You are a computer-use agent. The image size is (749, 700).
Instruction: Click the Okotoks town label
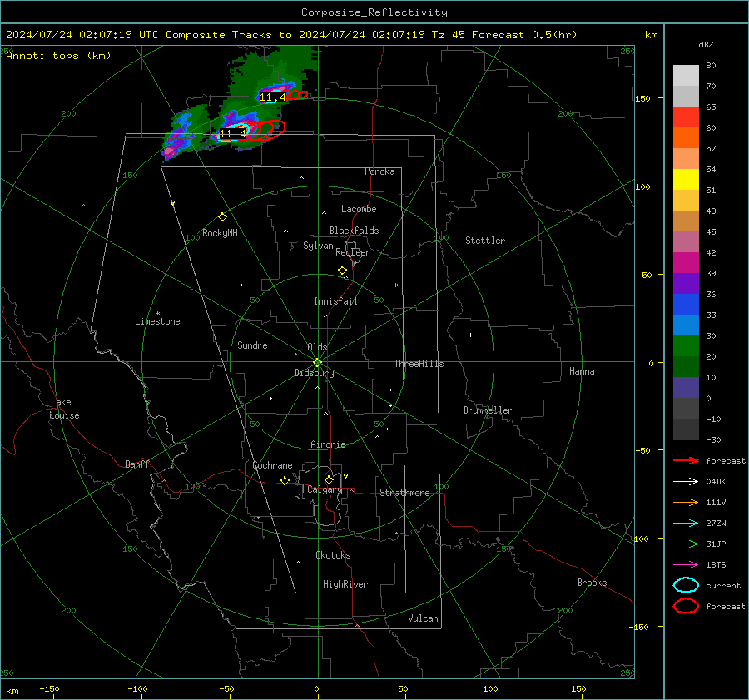click(333, 555)
